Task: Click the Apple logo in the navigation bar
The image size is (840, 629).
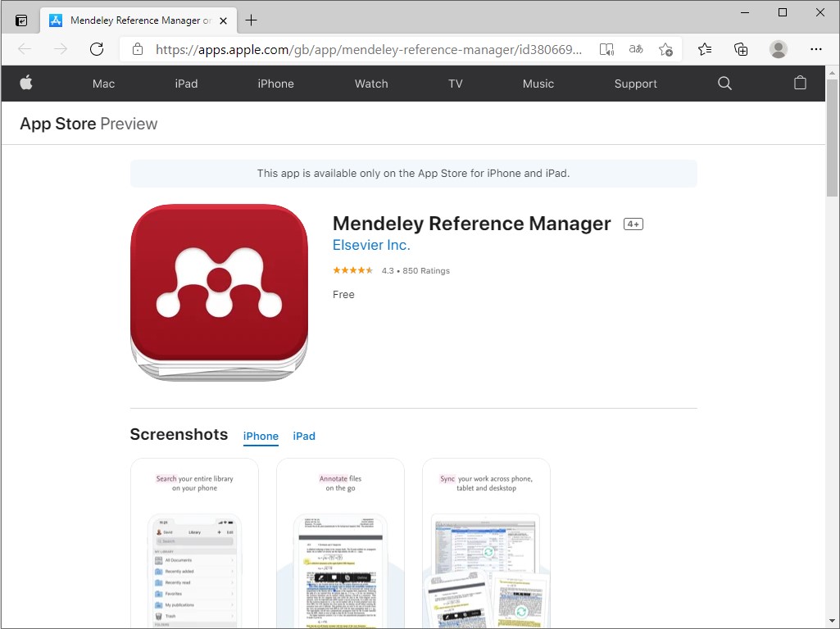Action: [25, 83]
